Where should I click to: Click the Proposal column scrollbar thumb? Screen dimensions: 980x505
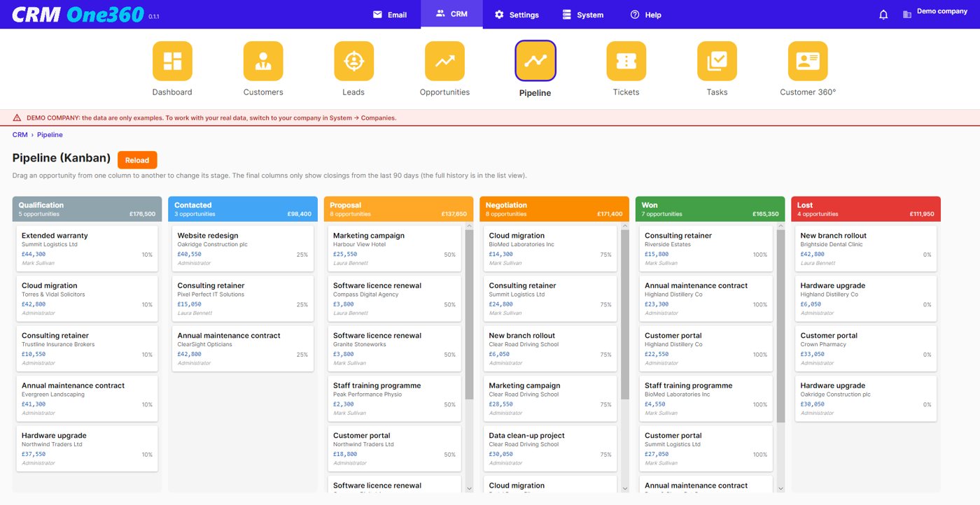[x=469, y=315]
